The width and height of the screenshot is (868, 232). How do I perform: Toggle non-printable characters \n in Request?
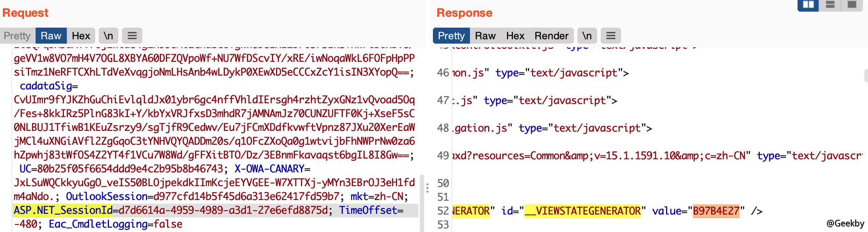108,36
